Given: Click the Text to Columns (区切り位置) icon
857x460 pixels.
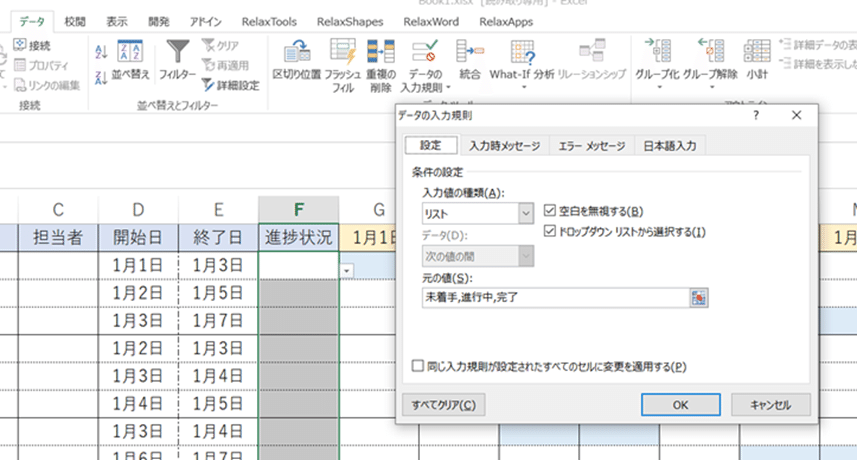Looking at the screenshot, I should coord(297,51).
